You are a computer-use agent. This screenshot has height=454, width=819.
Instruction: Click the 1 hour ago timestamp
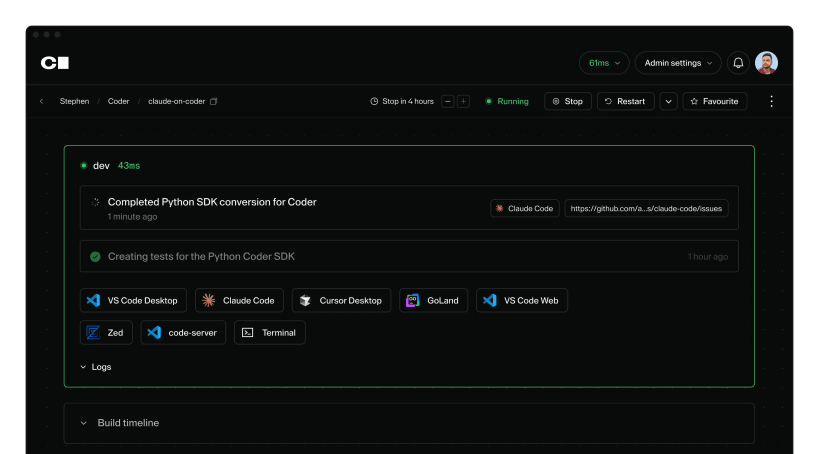coord(708,257)
